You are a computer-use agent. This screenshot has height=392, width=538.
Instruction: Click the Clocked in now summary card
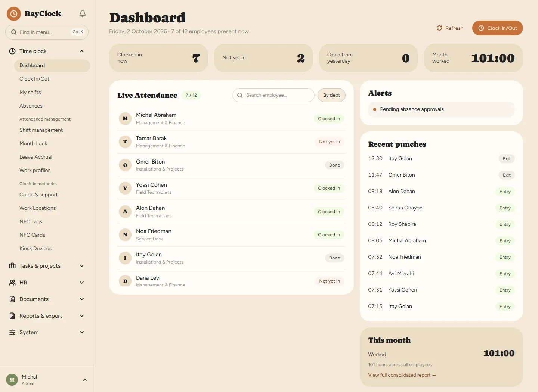click(158, 58)
